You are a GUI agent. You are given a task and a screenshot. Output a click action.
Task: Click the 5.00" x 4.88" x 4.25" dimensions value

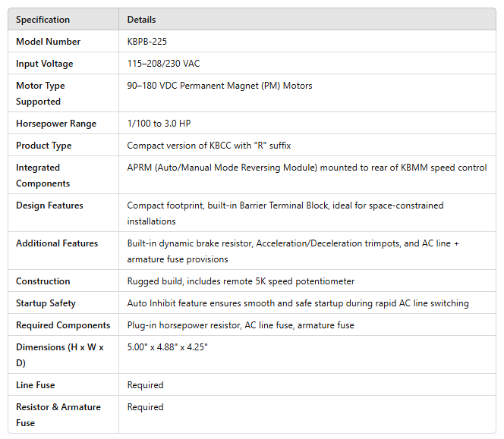(167, 347)
